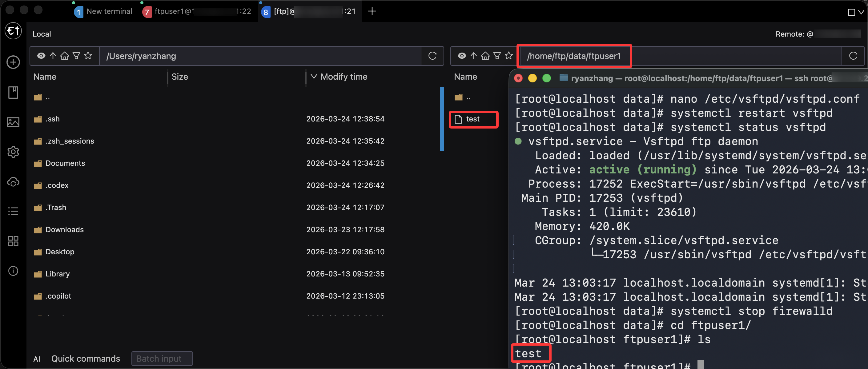
Task: Open the bookmarks icon in sidebar
Action: [x=13, y=92]
